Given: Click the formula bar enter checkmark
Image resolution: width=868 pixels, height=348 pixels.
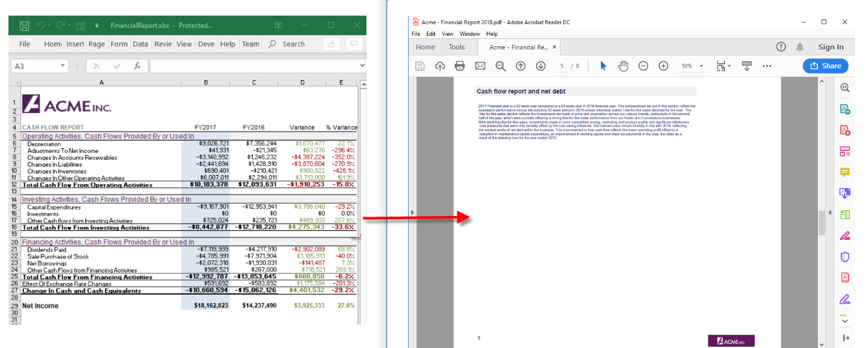Looking at the screenshot, I should (117, 66).
